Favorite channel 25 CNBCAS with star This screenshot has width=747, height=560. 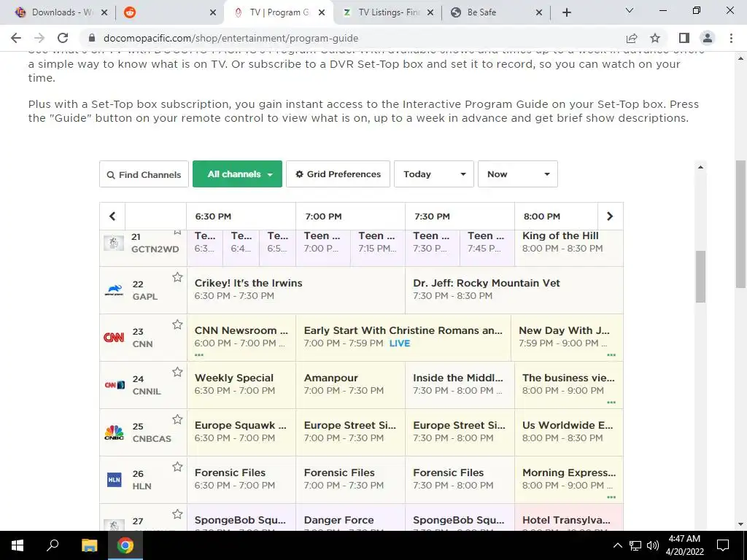[177, 419]
